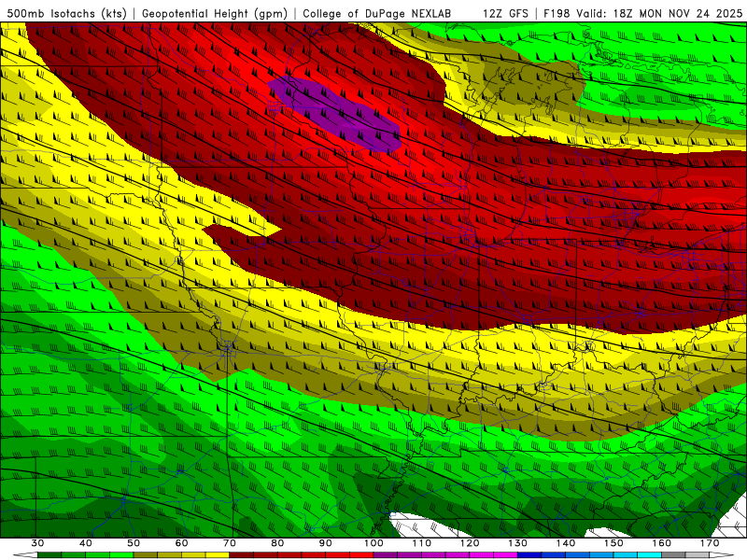Click the '500mb Isotachs (kts)' title text
Screen dimensions: 747x560
[66, 13]
